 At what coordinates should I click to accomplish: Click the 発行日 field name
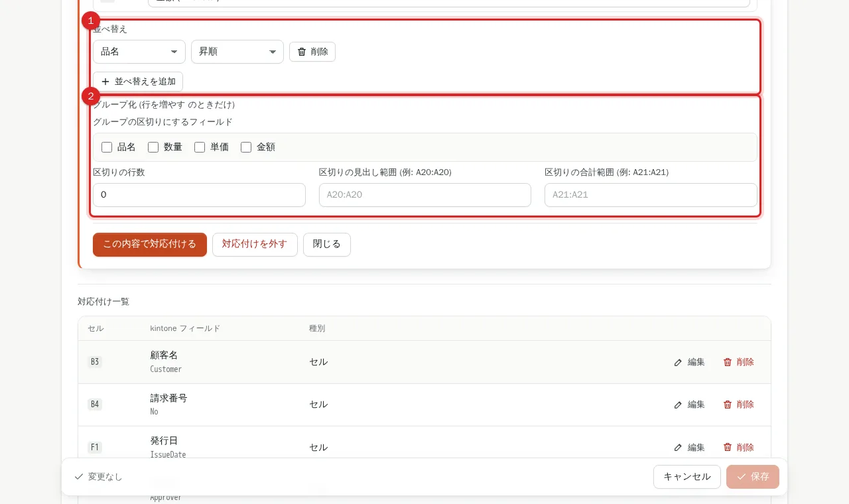(x=164, y=441)
